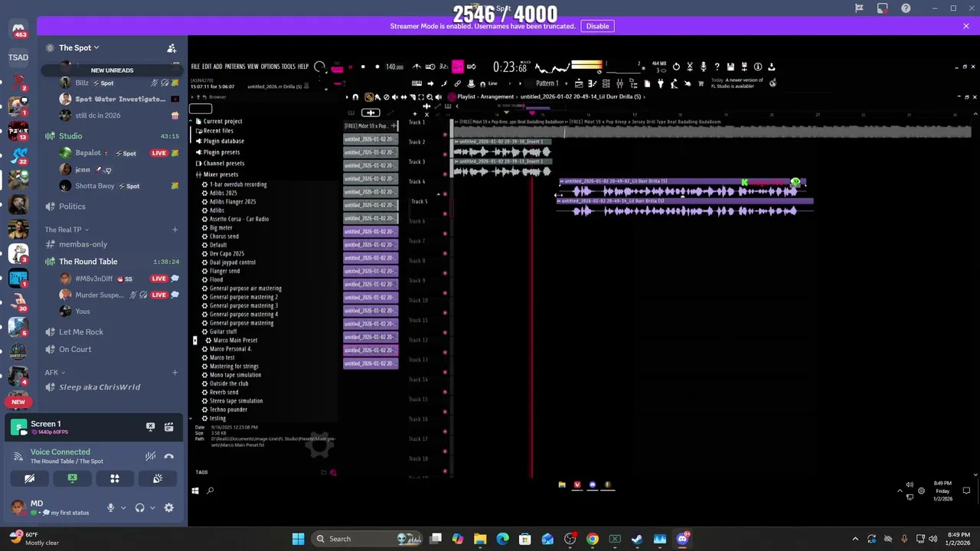Click the 140.000 tempo field
Image resolution: width=980 pixels, height=551 pixels.
pos(394,67)
